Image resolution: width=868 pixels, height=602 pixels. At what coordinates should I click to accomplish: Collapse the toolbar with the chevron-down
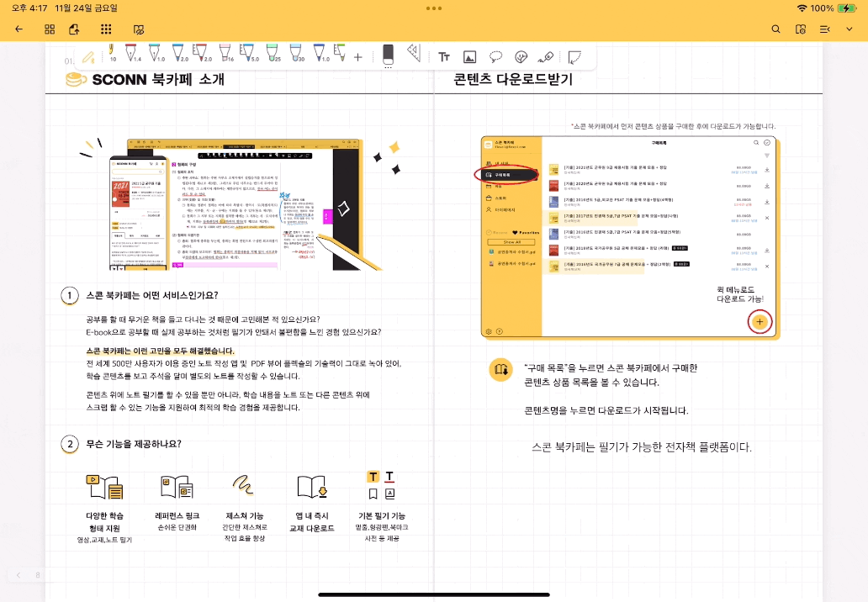click(x=849, y=29)
